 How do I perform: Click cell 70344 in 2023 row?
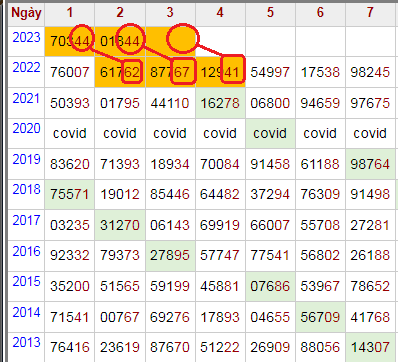(70, 41)
